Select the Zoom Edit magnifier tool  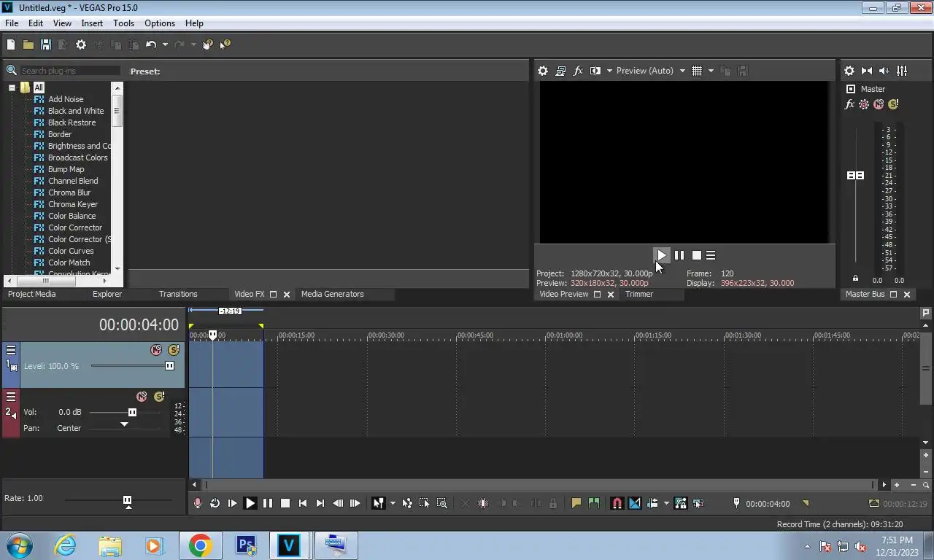tap(442, 503)
